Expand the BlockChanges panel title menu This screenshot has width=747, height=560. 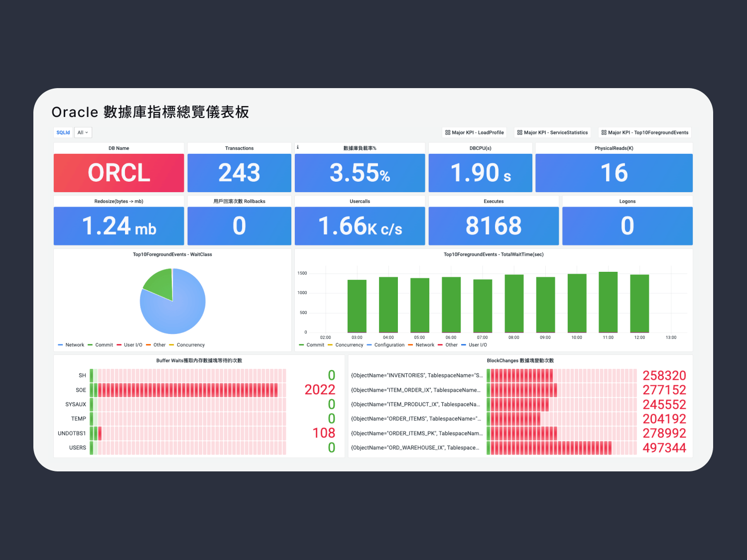520,360
